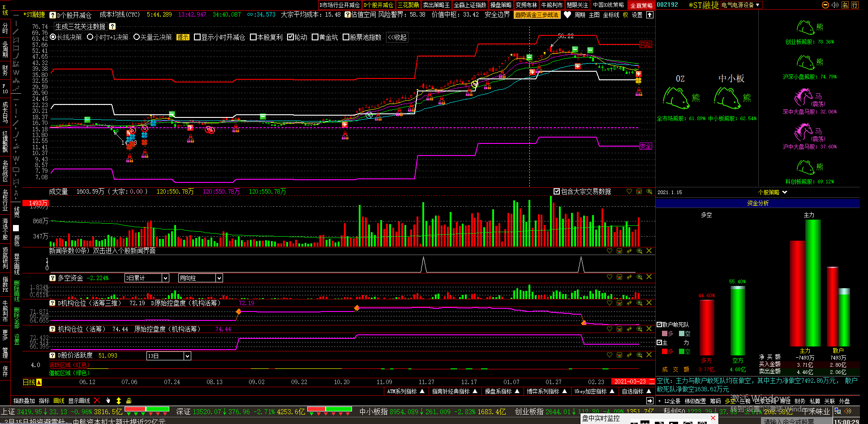Click the yellow up-down arrow icon in bottom toolbar
The height and width of the screenshot is (424, 868).
119,401
